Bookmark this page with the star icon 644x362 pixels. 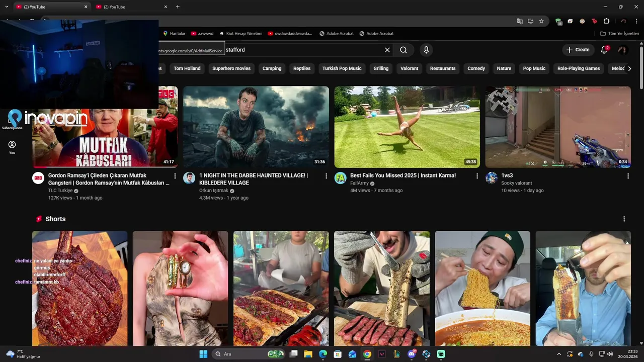541,21
